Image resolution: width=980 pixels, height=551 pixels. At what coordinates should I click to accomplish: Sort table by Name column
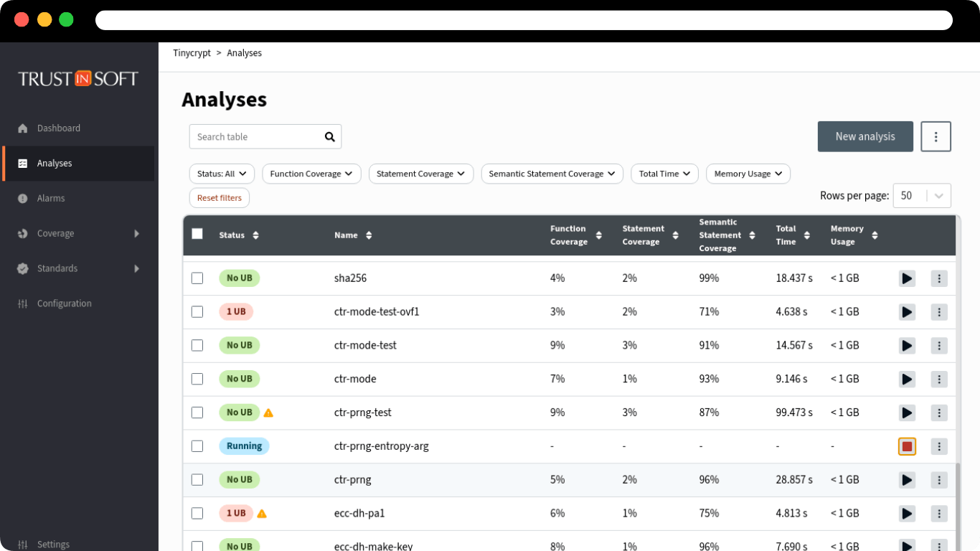(x=369, y=235)
